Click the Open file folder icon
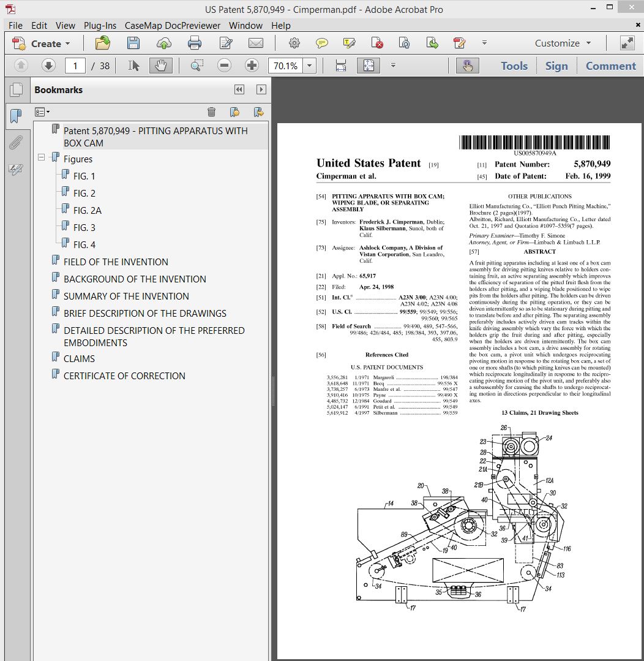The width and height of the screenshot is (644, 661). tap(102, 43)
